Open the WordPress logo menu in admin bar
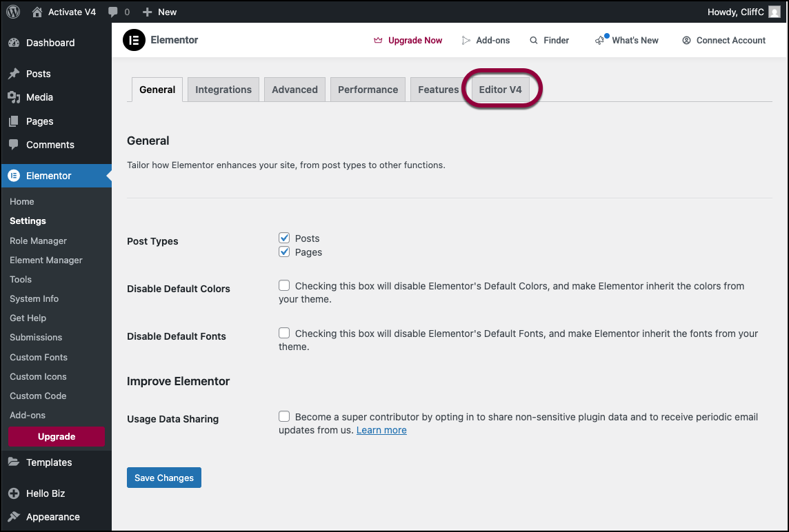Image resolution: width=789 pixels, height=532 pixels. [12, 12]
